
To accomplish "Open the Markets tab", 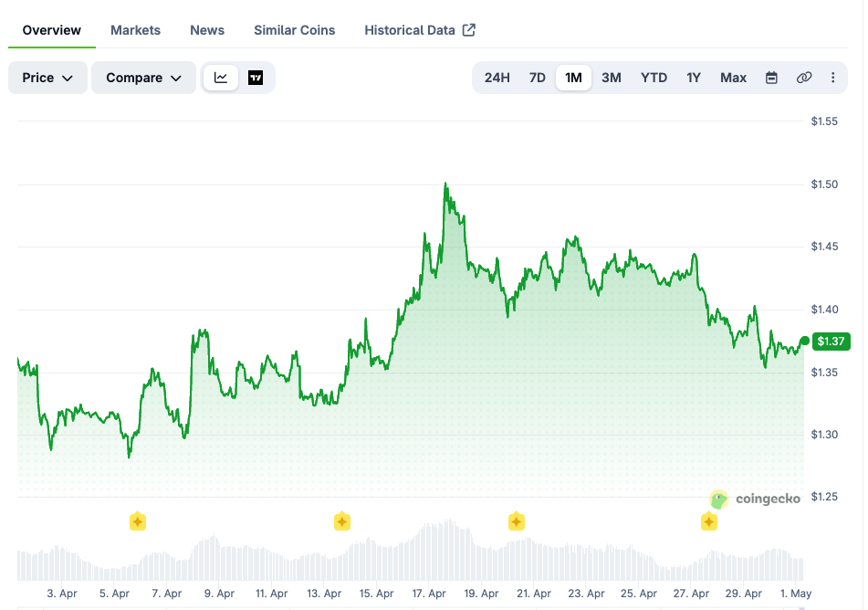I will pos(136,30).
